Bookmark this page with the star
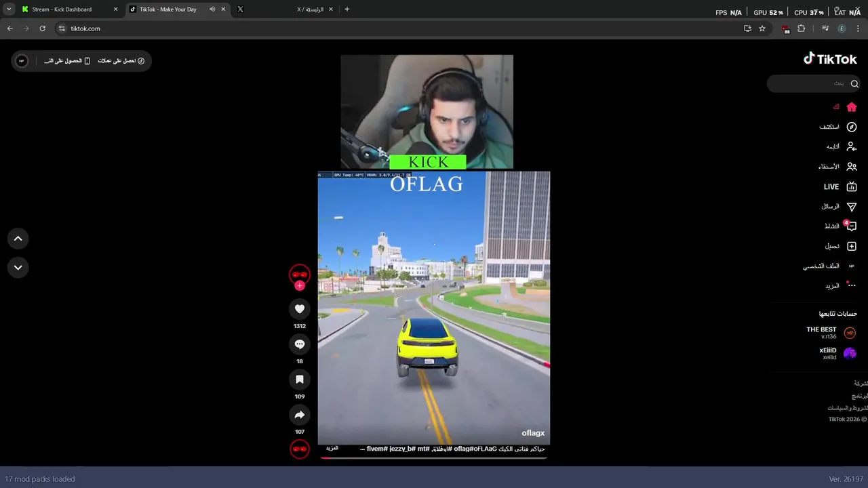This screenshot has width=868, height=488. pos(762,28)
